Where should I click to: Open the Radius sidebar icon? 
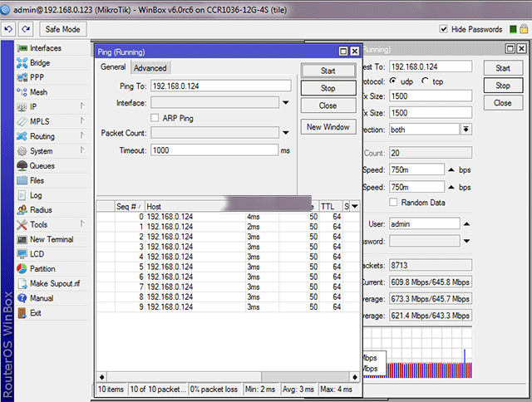(x=22, y=210)
